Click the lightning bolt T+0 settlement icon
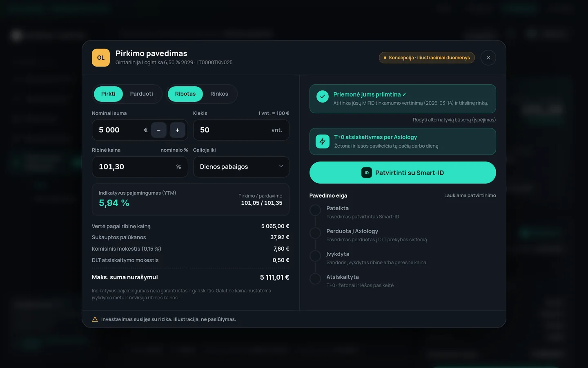The height and width of the screenshot is (368, 588). click(323, 141)
